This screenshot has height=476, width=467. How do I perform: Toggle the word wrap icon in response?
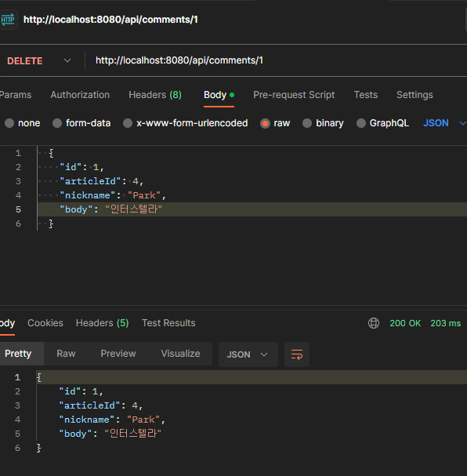coord(297,354)
